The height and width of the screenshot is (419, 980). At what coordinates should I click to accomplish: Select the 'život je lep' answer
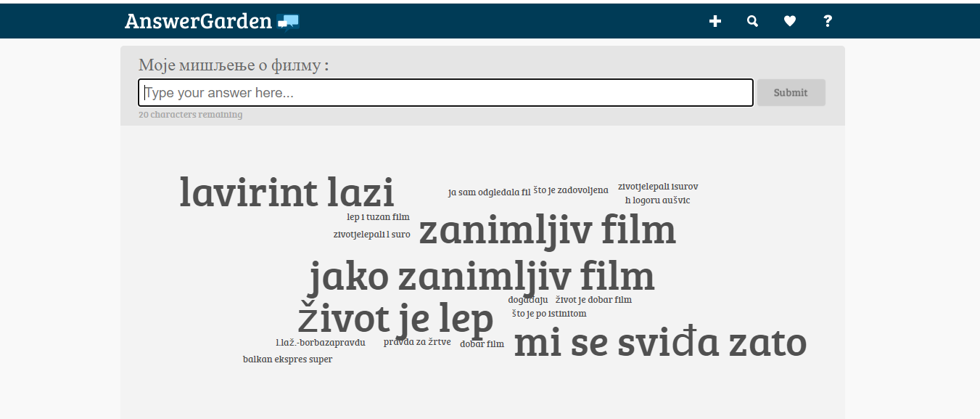tap(395, 319)
